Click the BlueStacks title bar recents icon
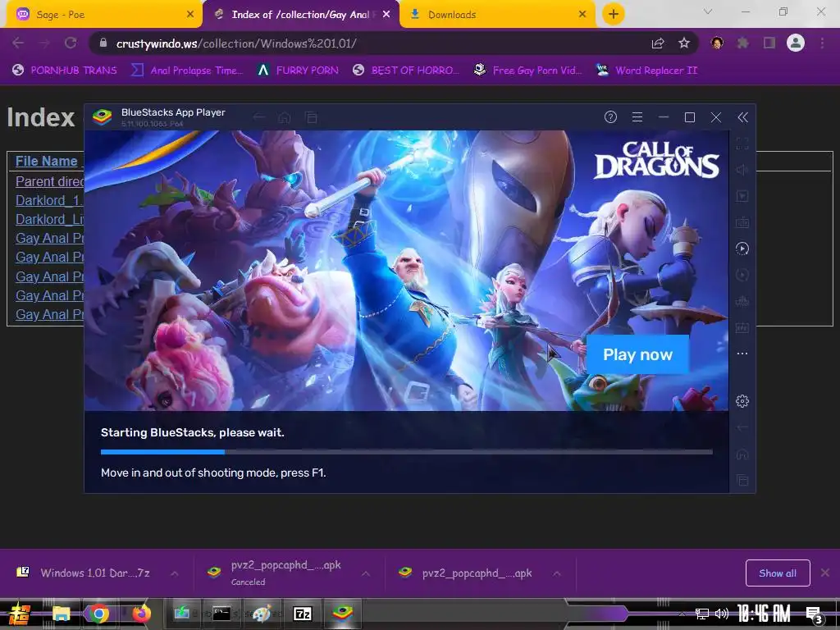 click(311, 117)
